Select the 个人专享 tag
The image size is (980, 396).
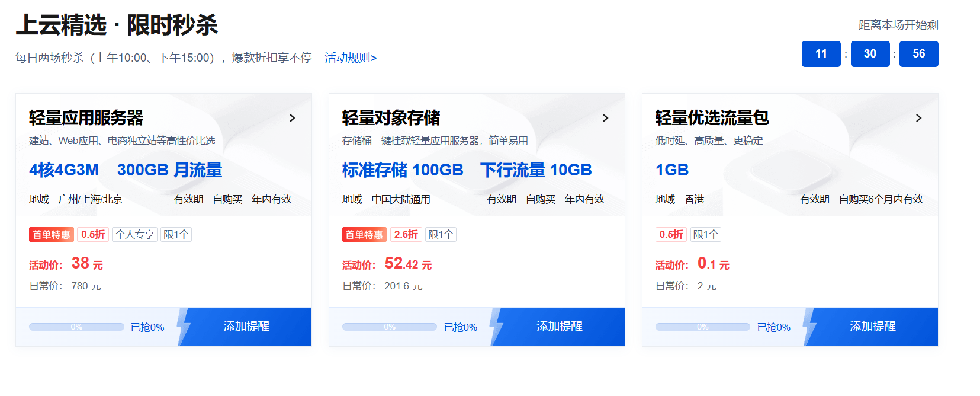(135, 235)
